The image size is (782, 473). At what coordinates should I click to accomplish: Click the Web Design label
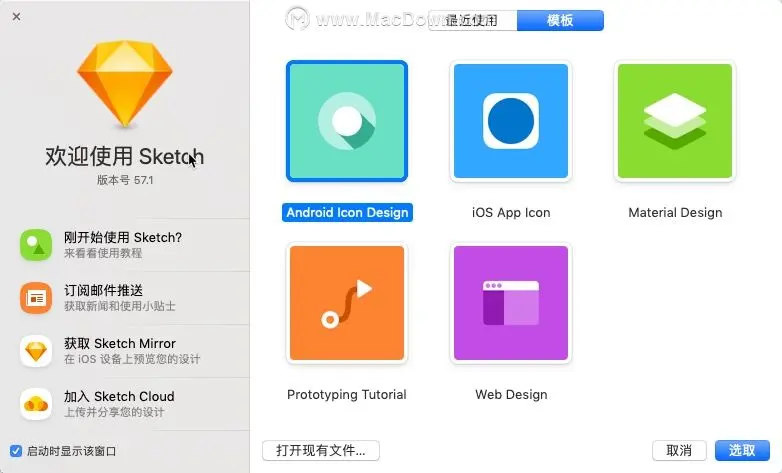[x=511, y=395]
